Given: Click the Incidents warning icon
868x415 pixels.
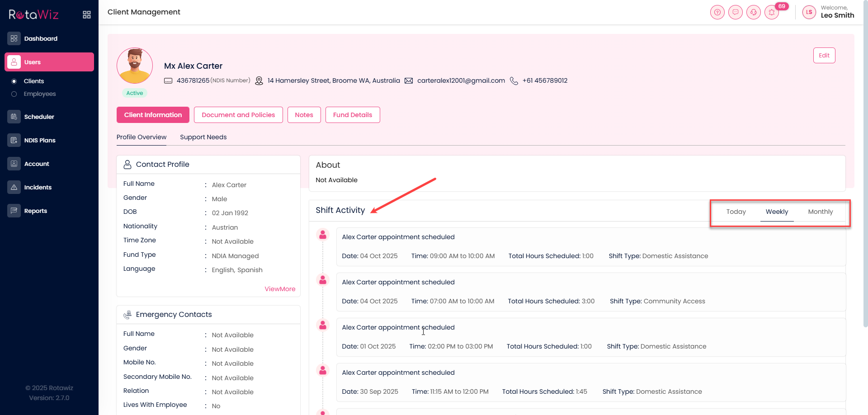Looking at the screenshot, I should (x=14, y=187).
